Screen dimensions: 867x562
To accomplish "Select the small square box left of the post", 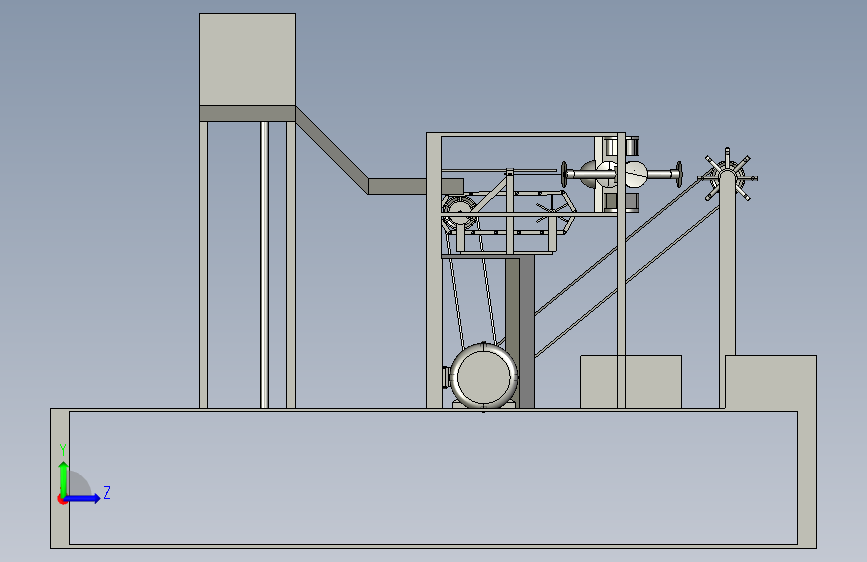I will 631,382.
